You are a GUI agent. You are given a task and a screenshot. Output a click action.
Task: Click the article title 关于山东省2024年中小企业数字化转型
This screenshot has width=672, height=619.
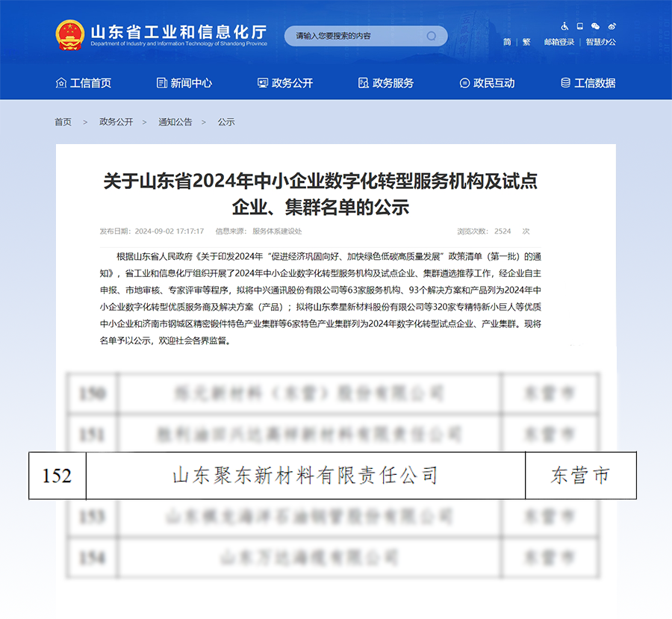pyautogui.click(x=320, y=193)
